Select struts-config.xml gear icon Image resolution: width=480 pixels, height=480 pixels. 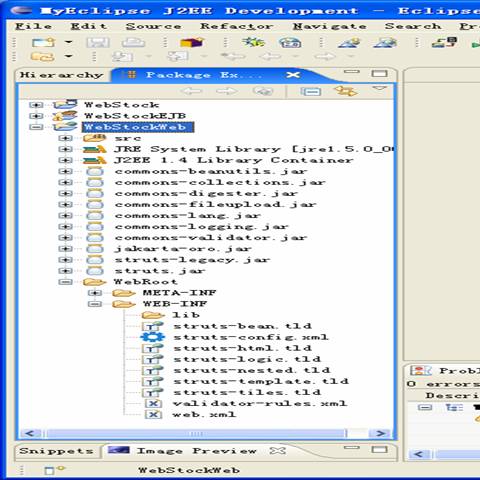[153, 337]
